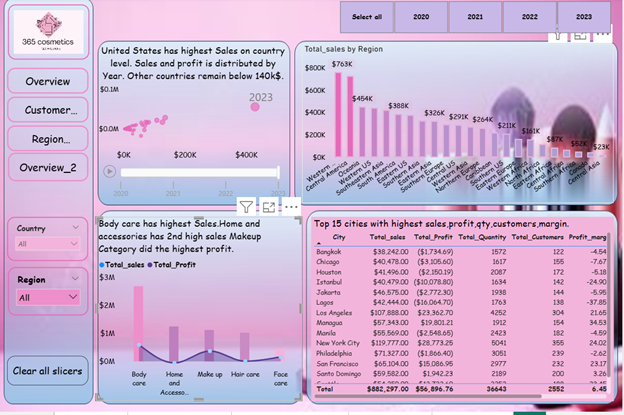Viewport: 624px width, 415px height.
Task: Click the Clear all slicers button
Action: [x=48, y=372]
